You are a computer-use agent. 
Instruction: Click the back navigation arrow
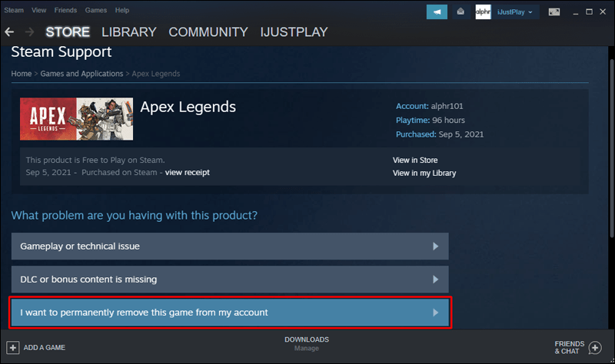[x=9, y=31]
